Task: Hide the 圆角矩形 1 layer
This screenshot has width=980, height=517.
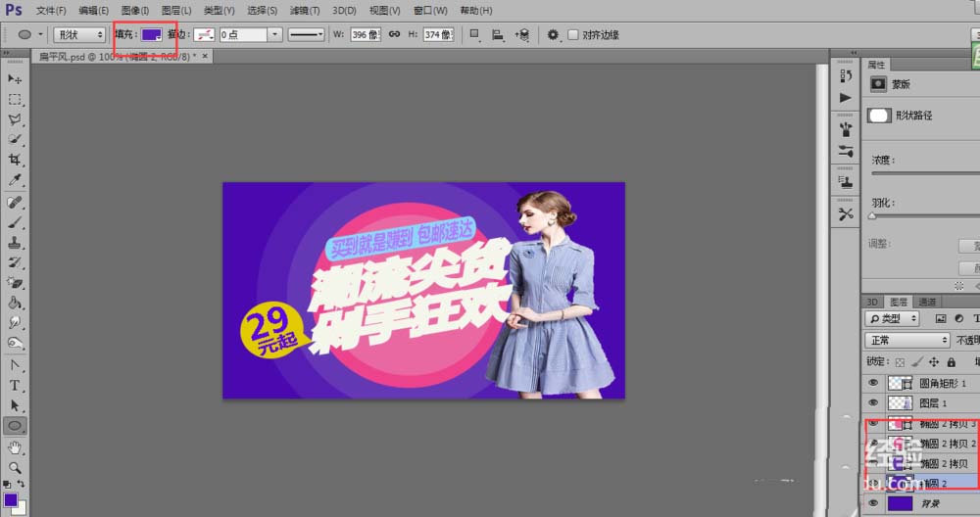Action: coord(874,383)
